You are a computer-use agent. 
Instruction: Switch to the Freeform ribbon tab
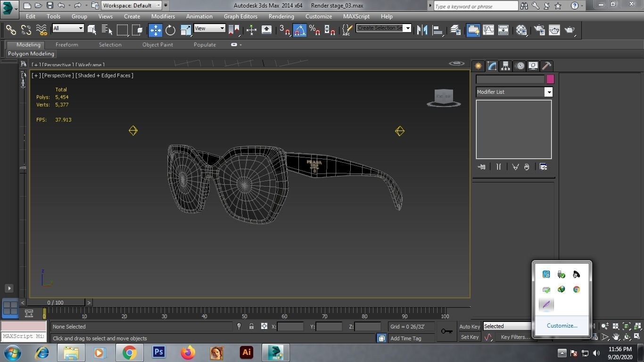67,45
